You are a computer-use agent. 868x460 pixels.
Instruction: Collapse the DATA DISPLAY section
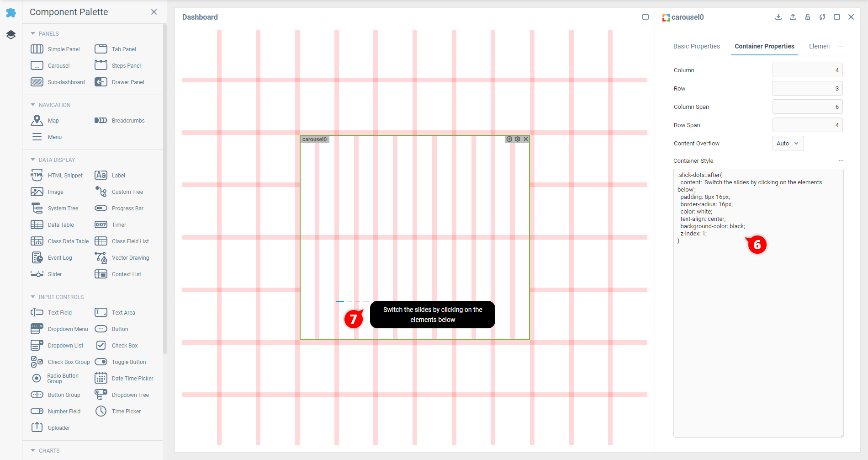point(33,160)
